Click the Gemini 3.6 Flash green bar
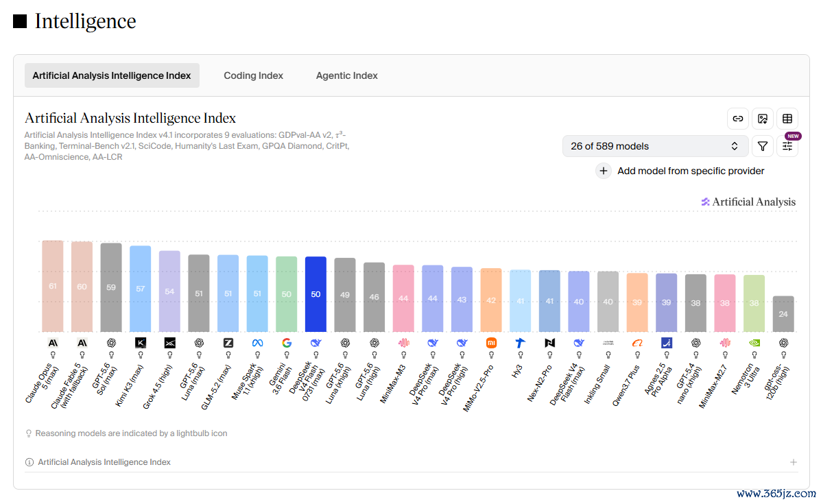The height and width of the screenshot is (504, 821). pos(287,294)
